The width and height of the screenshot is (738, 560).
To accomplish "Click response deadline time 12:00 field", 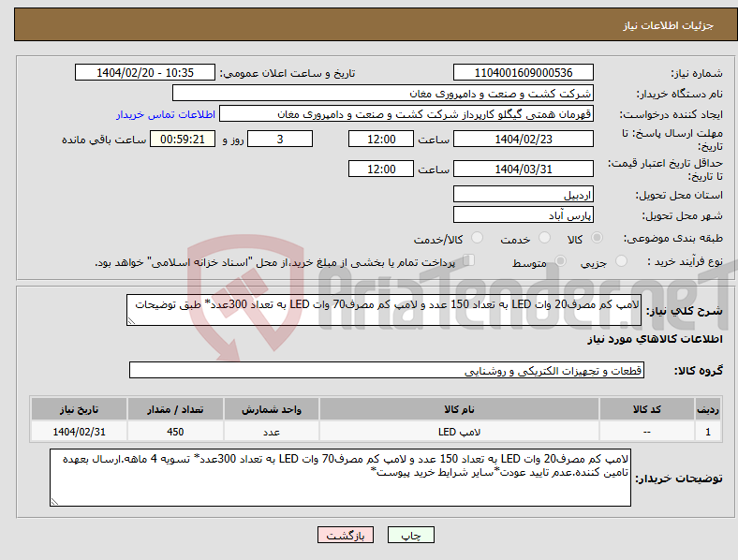I will (x=381, y=139).
